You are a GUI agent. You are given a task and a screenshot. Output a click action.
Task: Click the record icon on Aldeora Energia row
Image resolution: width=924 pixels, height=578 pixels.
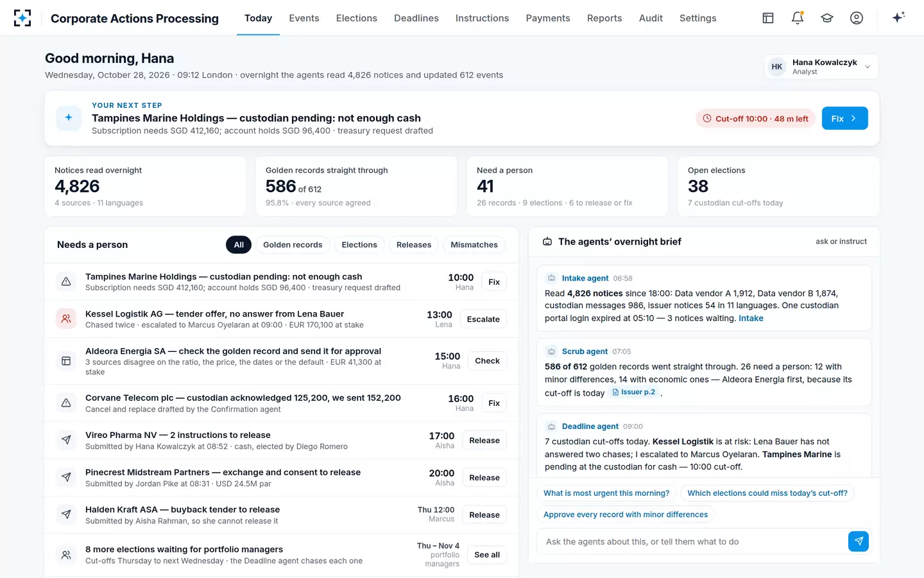tap(66, 361)
